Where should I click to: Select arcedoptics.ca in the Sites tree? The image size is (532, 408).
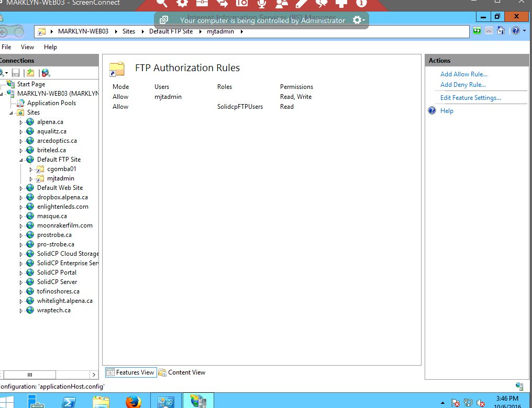point(57,141)
